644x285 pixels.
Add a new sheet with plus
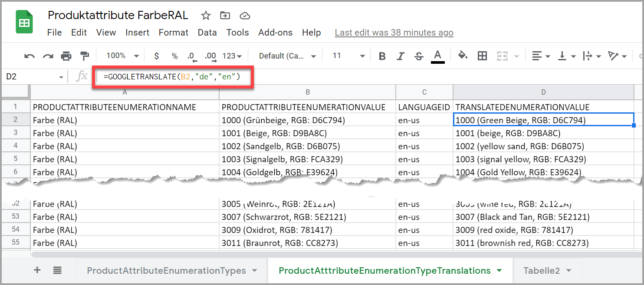(x=37, y=270)
